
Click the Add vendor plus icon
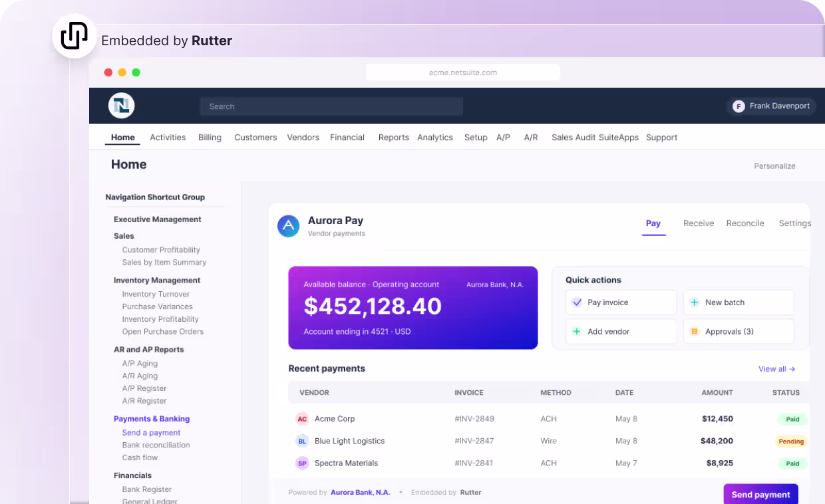coord(577,332)
